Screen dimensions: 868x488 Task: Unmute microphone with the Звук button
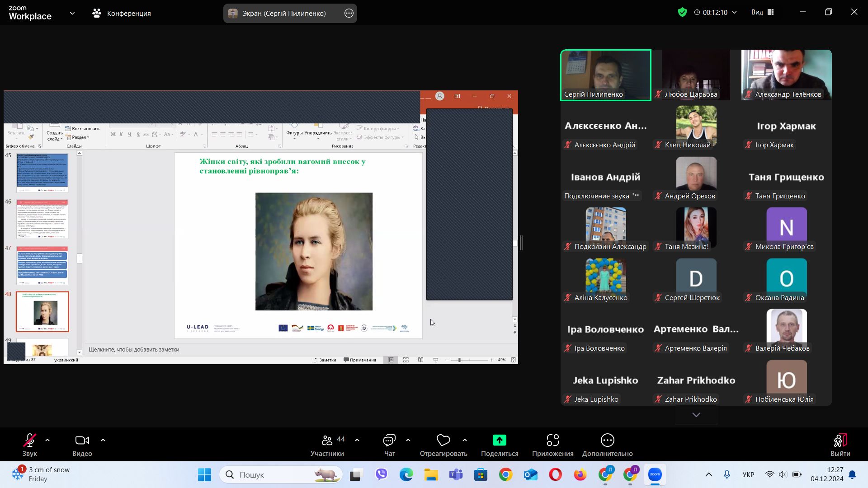(30, 441)
